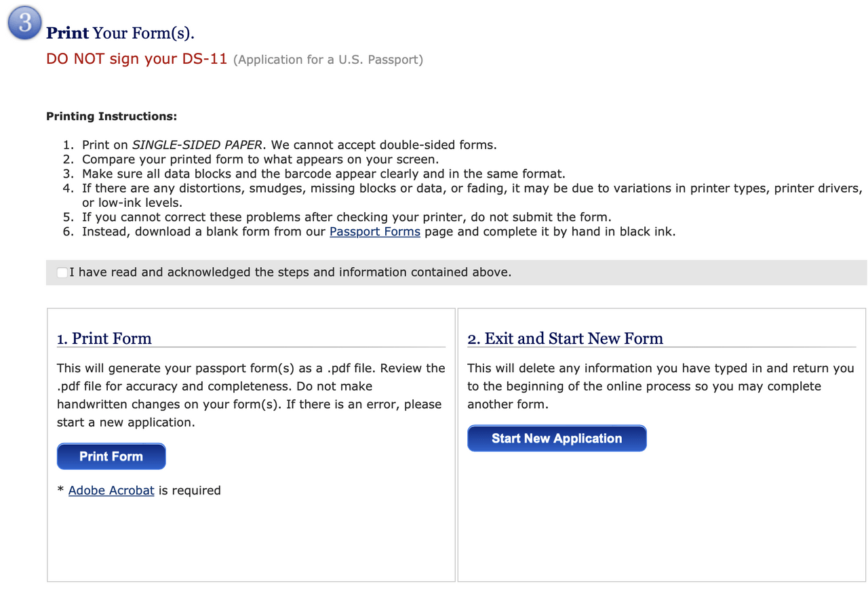Click the red 'DO NOT sign your DS-11' warning

(x=136, y=59)
